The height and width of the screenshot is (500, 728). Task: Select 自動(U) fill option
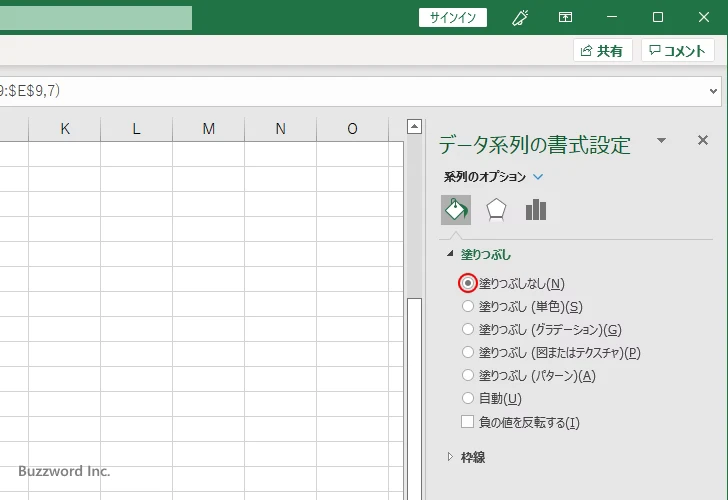468,398
